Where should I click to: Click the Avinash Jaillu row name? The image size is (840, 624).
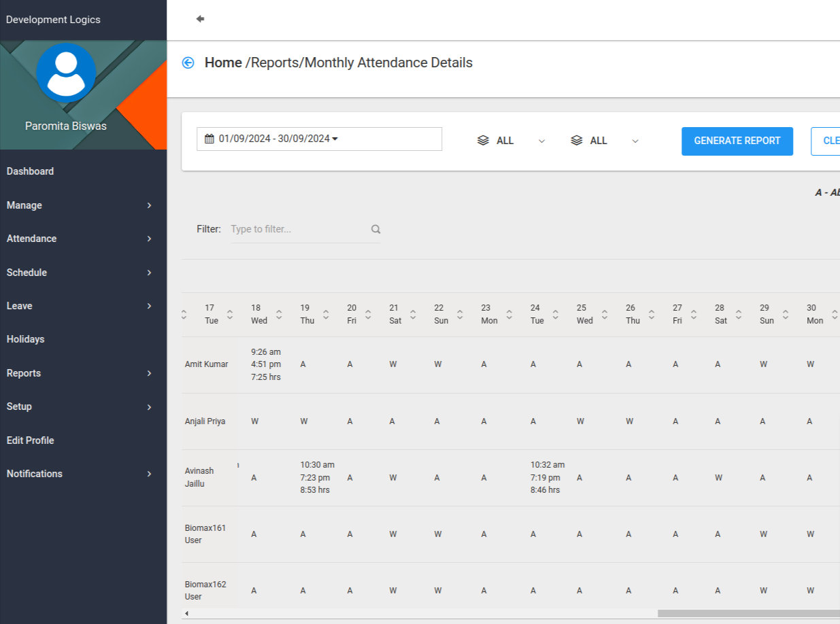pos(199,477)
